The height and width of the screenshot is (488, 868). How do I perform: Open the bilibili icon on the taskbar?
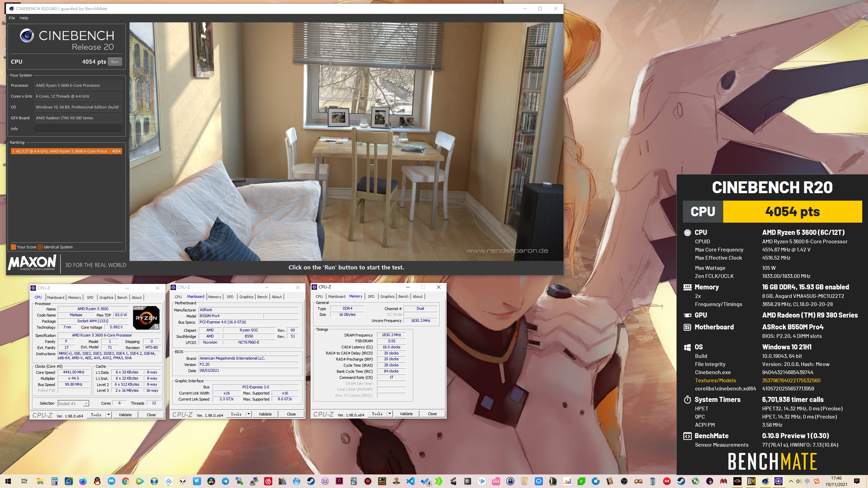tap(496, 481)
